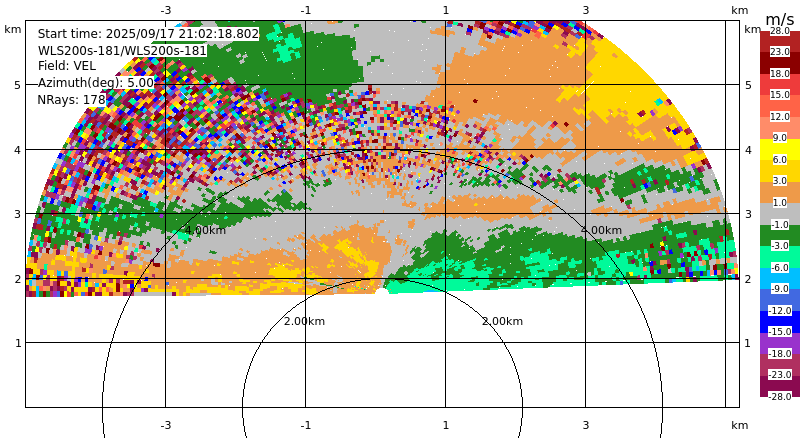Click the left axis tick label 5
The width and height of the screenshot is (800, 438).
pyautogui.click(x=18, y=85)
